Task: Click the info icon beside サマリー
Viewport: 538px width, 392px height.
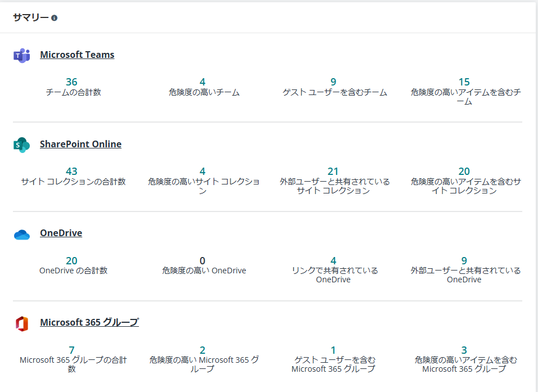Action: coord(54,18)
